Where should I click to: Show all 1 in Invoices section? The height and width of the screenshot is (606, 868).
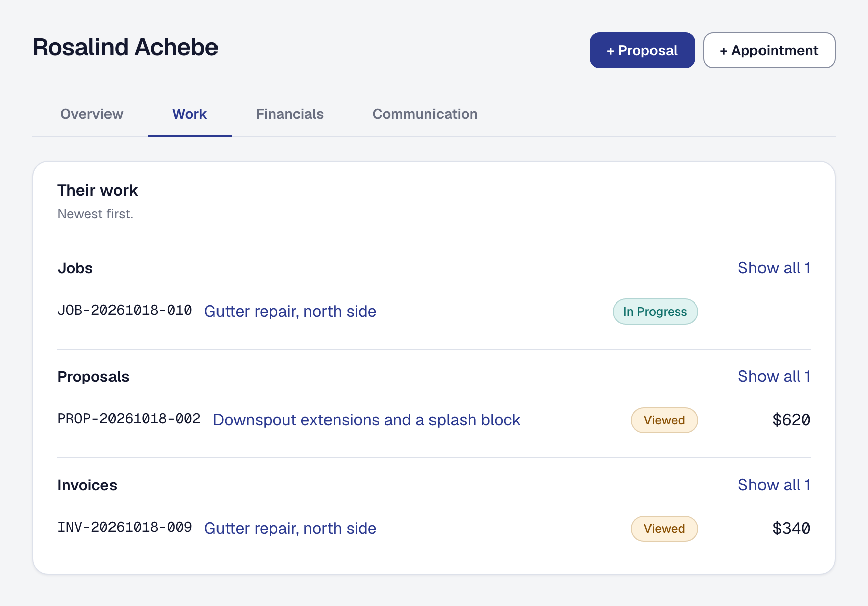tap(774, 485)
